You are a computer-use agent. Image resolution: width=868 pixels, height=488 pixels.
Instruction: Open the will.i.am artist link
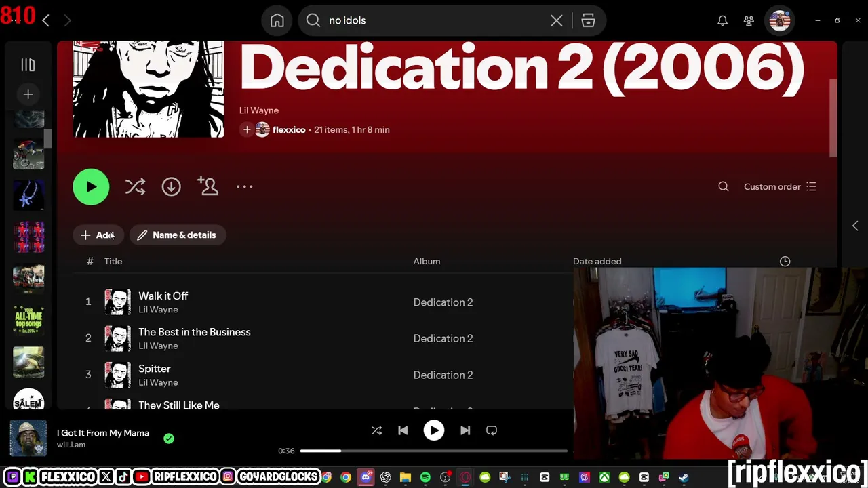tap(71, 445)
